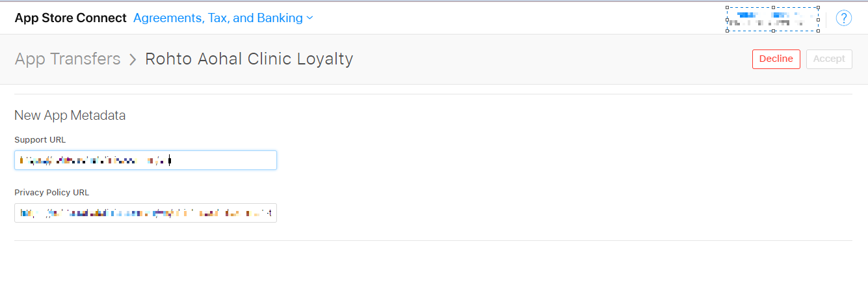
Task: Focus the Privacy Policy URL text field
Action: (x=146, y=212)
